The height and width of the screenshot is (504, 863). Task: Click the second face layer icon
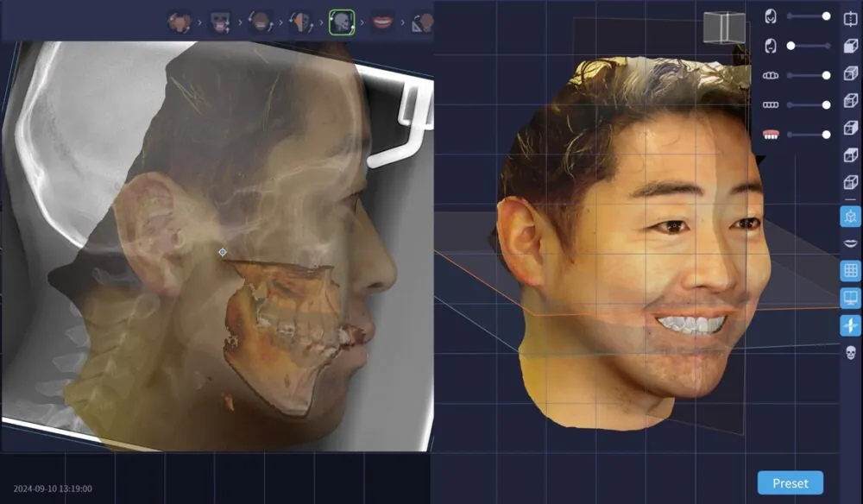(x=771, y=46)
